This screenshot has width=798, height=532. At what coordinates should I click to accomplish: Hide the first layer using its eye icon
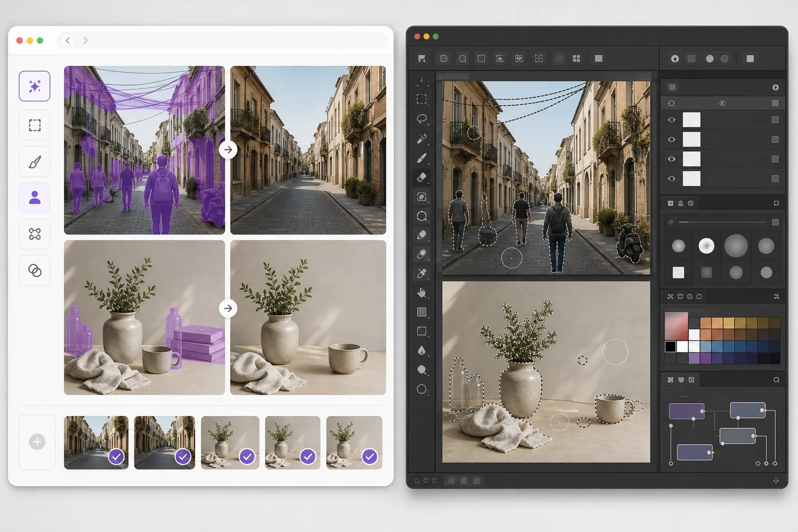[672, 120]
